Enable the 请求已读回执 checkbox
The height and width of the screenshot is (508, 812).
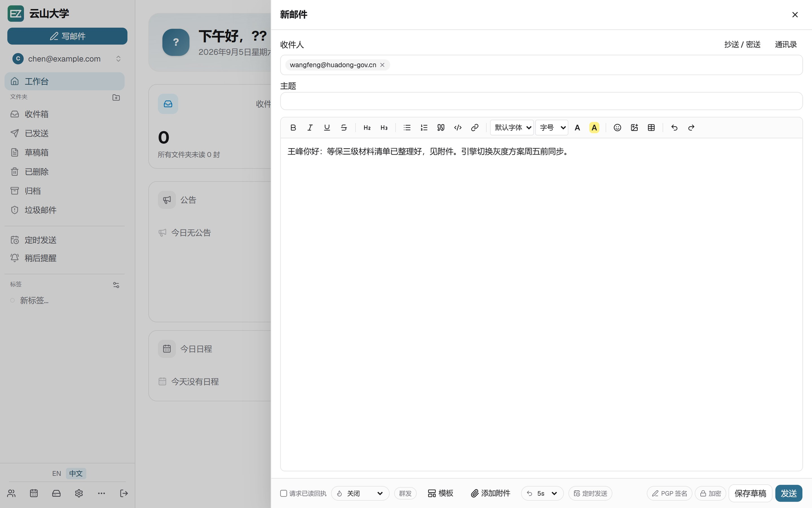click(x=284, y=494)
